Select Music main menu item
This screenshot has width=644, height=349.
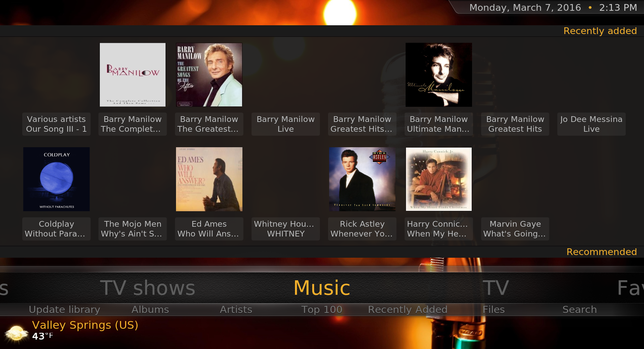[322, 288]
